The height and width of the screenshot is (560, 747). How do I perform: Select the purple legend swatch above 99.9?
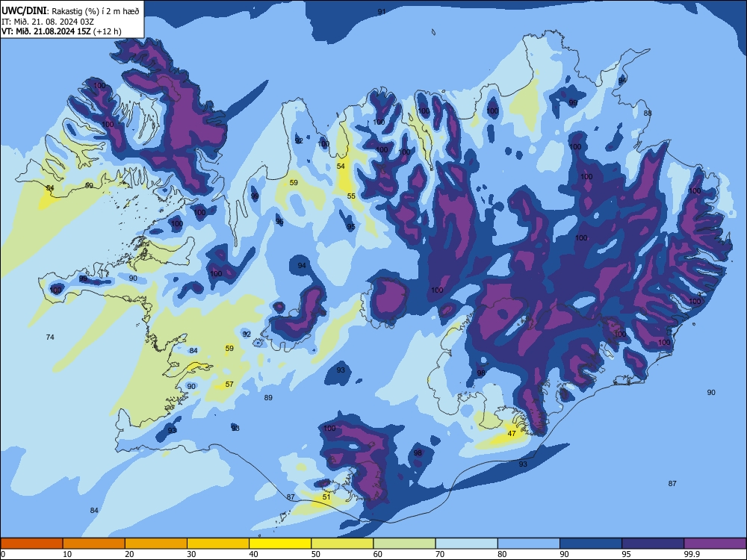coord(715,544)
